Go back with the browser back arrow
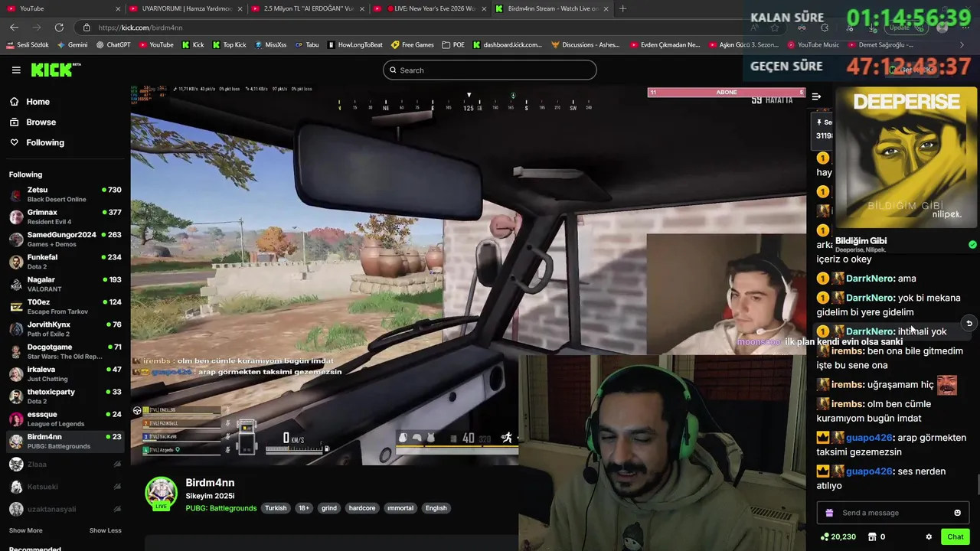This screenshot has height=551, width=980. click(14, 28)
